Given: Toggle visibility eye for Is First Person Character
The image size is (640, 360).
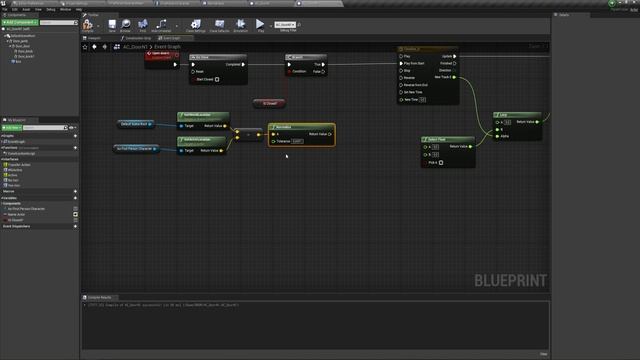Looking at the screenshot, I should point(76,209).
